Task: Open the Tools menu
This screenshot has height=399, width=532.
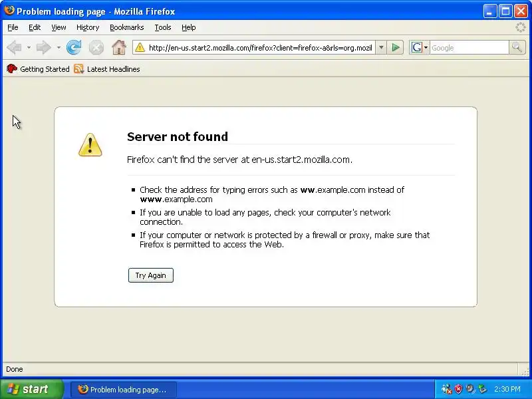Action: point(163,27)
